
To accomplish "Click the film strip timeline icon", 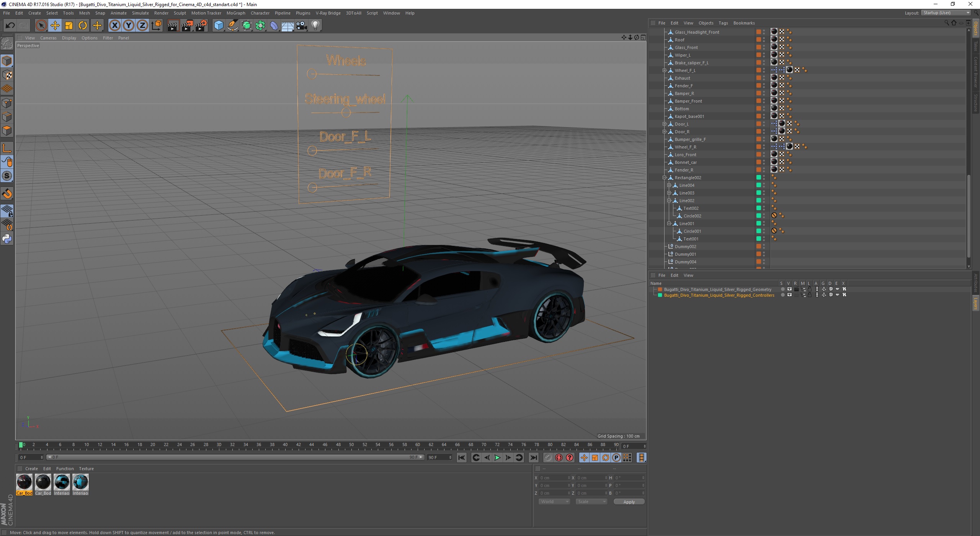I will pyautogui.click(x=641, y=458).
